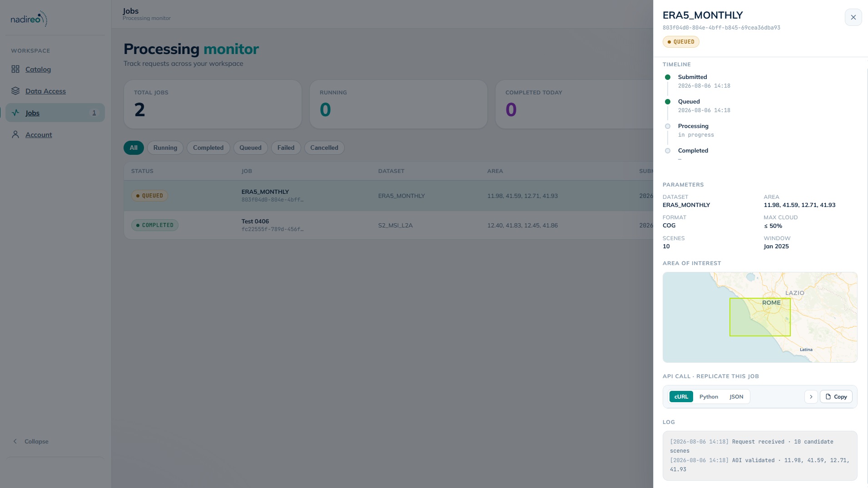Screen dimensions: 868x488
Task: Click the Submitted timeline marker dot
Action: click(x=667, y=77)
